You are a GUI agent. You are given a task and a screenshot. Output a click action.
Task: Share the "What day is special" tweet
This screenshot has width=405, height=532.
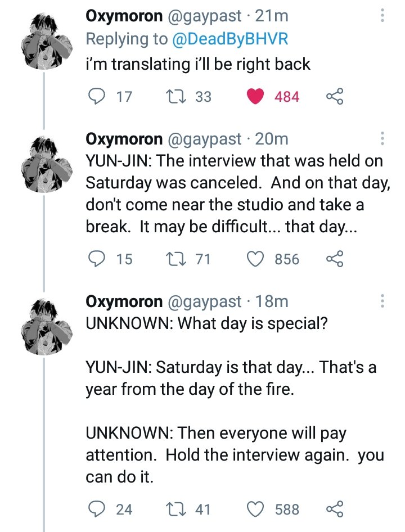point(334,510)
